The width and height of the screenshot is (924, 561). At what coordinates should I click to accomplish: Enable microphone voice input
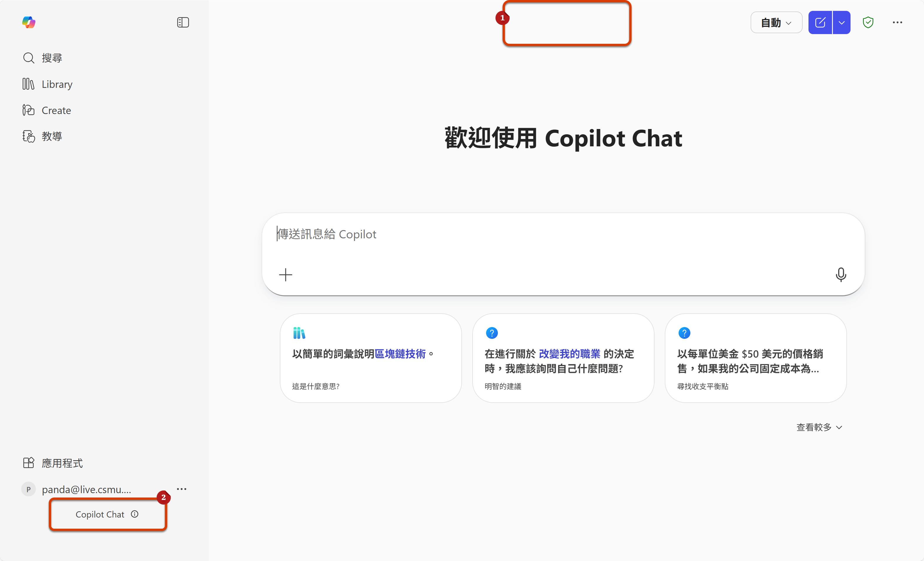841,275
